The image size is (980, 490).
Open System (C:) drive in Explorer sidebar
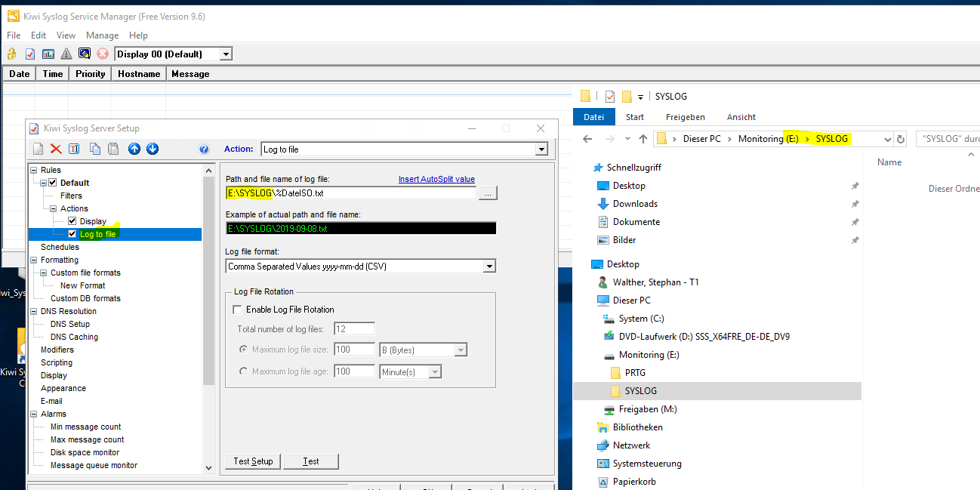(x=641, y=319)
